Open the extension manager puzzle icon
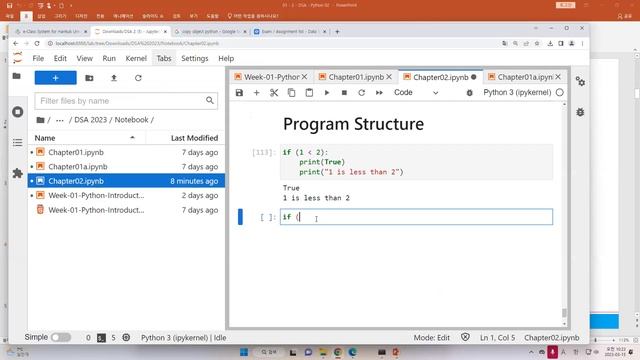The width and height of the screenshot is (640, 360). 18,173
